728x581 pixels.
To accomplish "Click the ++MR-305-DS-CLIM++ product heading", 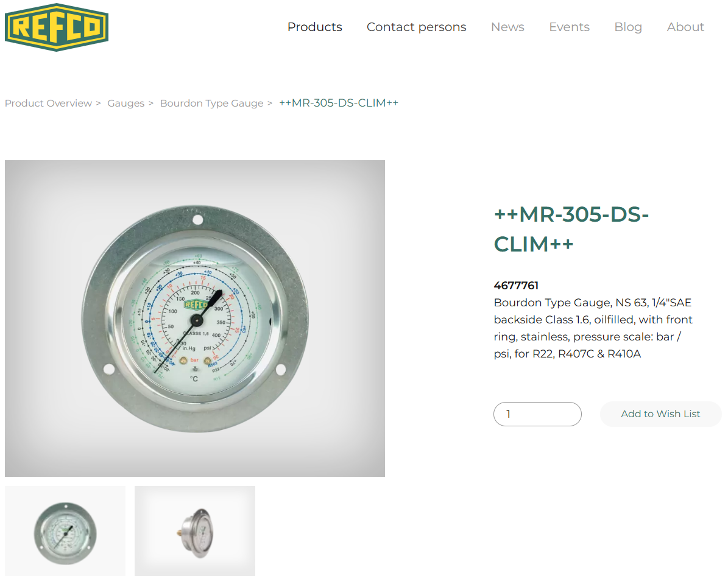I will [x=571, y=229].
